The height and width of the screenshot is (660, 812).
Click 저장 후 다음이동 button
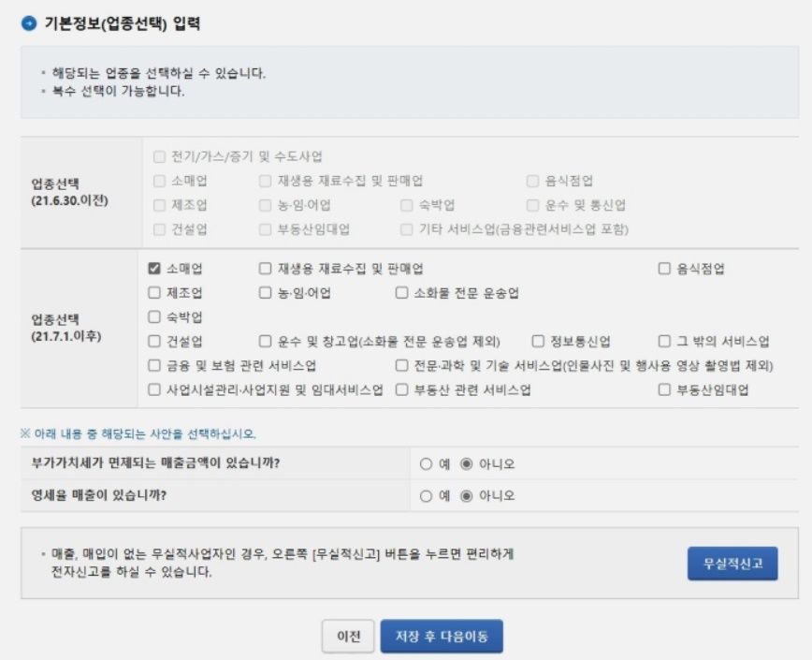[x=442, y=637]
